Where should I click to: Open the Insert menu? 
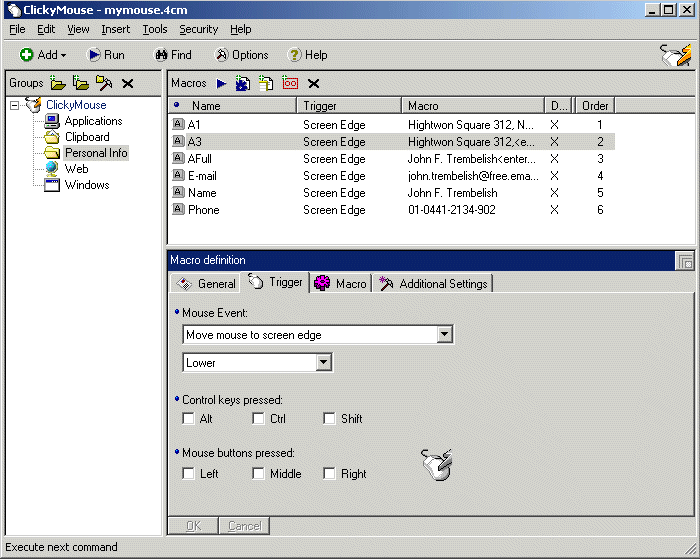click(x=116, y=29)
